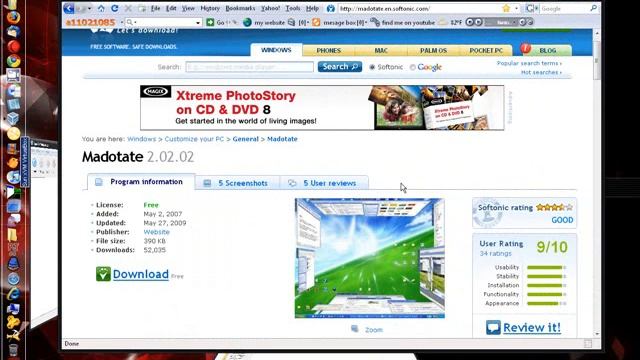This screenshot has height=360, width=640.
Task: Click the Xtreme PhotoStory ad banner
Action: point(322,108)
